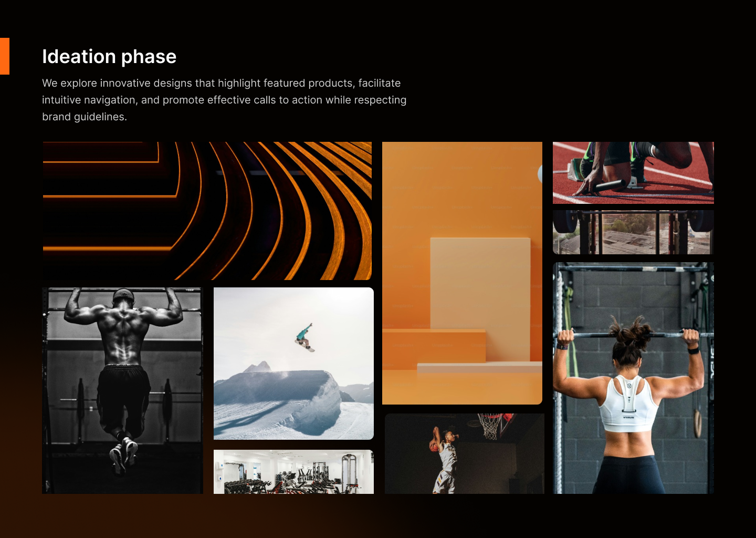This screenshot has width=756, height=538.
Task: Open the orange neon curved lines image
Action: point(207,211)
